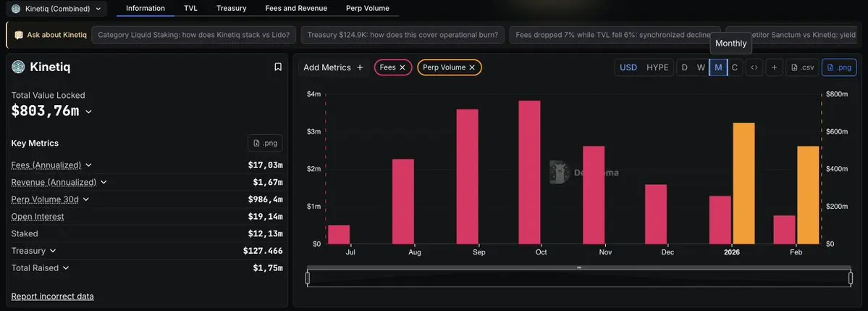Set chart interval to Weekly (W)
This screenshot has height=311, width=868.
tap(701, 67)
